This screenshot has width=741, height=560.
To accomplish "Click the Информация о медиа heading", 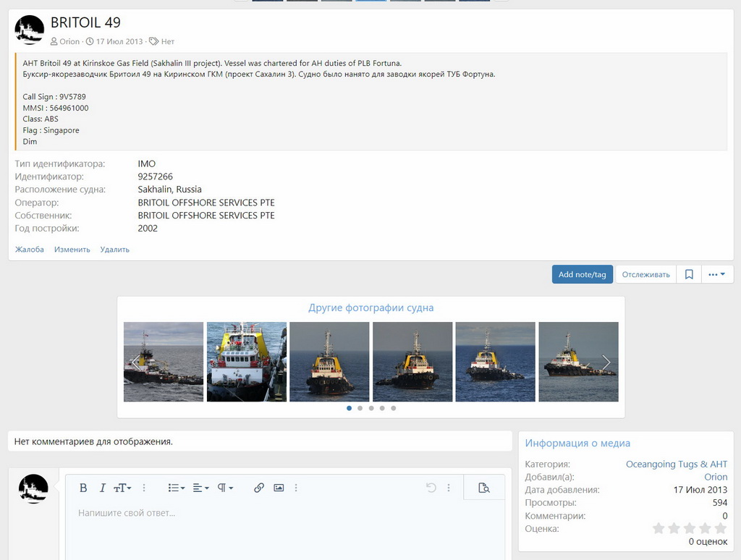I will 577,444.
